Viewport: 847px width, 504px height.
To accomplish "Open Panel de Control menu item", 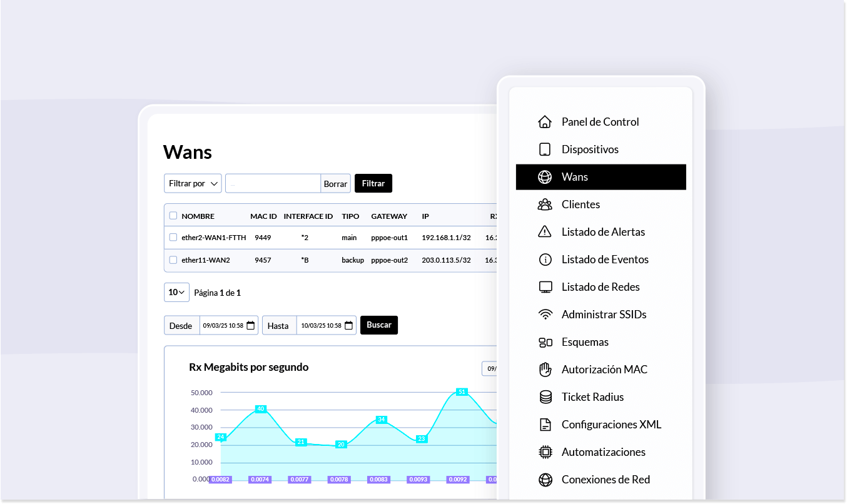I will [x=601, y=122].
